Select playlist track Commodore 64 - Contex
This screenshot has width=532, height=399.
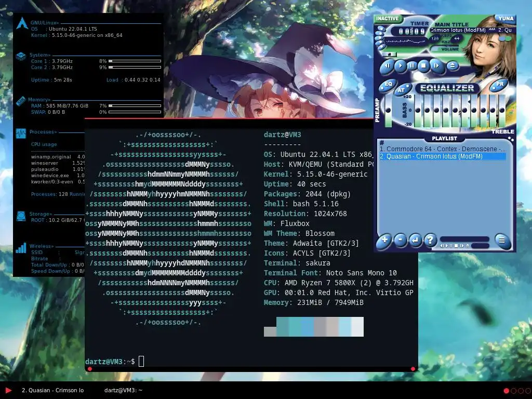pos(443,149)
